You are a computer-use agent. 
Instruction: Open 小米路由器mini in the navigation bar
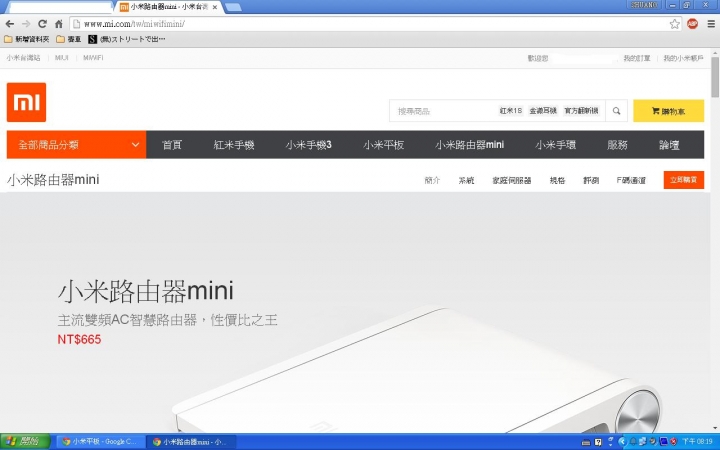[469, 145]
